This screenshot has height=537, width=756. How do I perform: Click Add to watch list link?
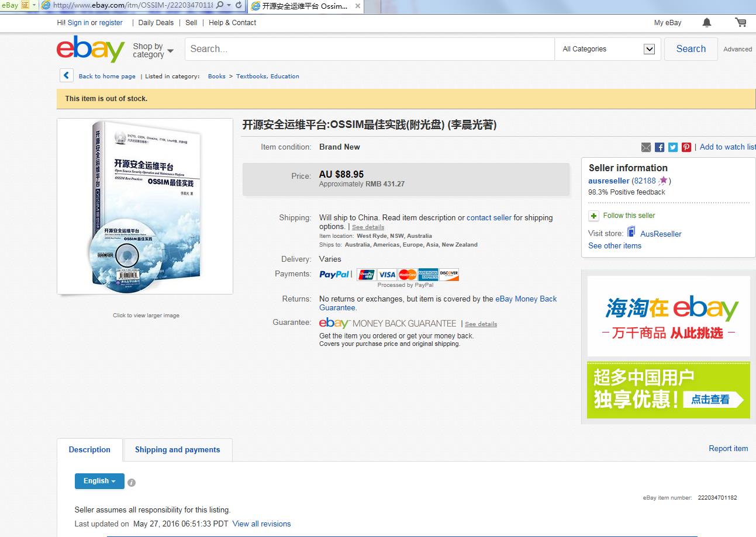728,147
